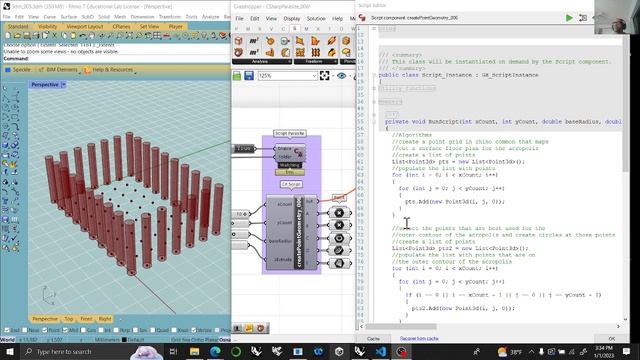The height and width of the screenshot is (360, 640).
Task: Click the icon next to the run button
Action: (583, 18)
